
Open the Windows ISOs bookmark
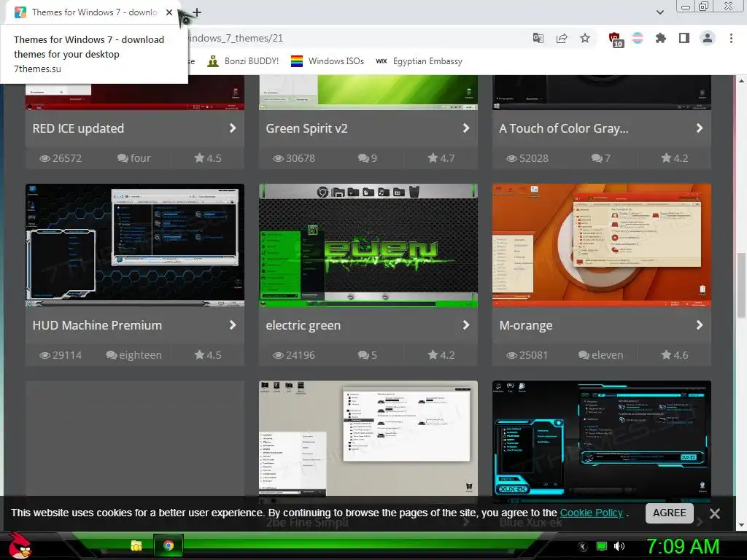coord(328,61)
